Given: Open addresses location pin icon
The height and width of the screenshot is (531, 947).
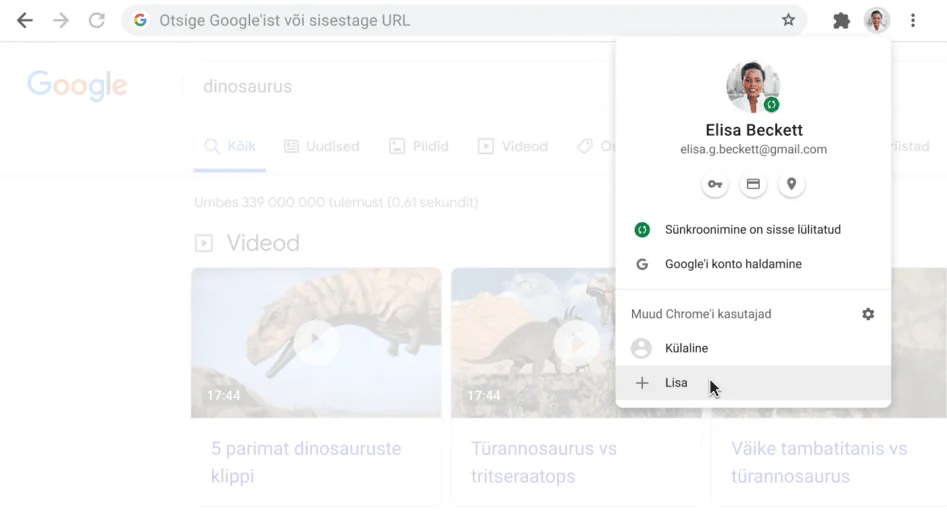Looking at the screenshot, I should pyautogui.click(x=791, y=184).
